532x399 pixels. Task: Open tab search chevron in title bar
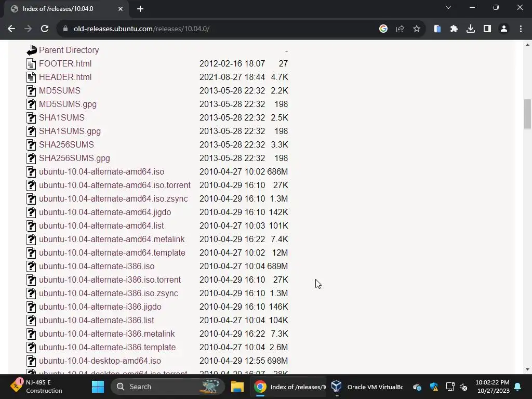pos(448,7)
